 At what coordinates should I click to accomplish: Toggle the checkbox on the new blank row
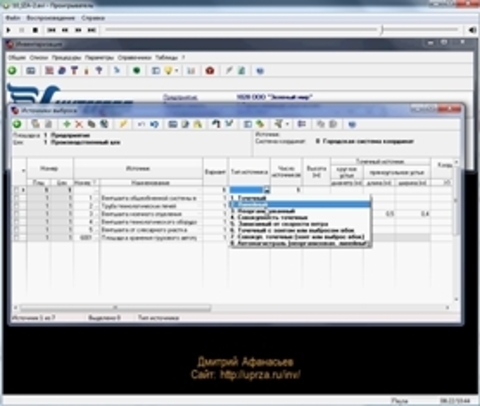click(x=16, y=190)
